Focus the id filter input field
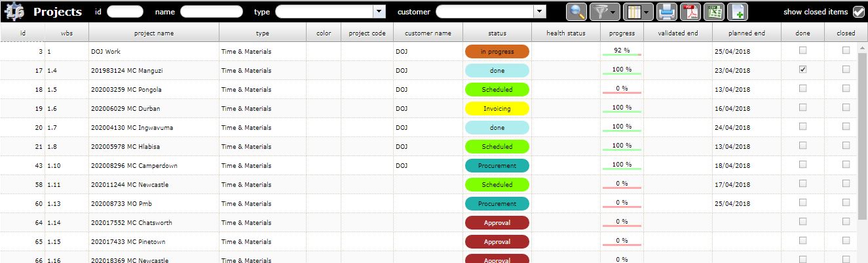This screenshot has height=263, width=868. click(124, 12)
